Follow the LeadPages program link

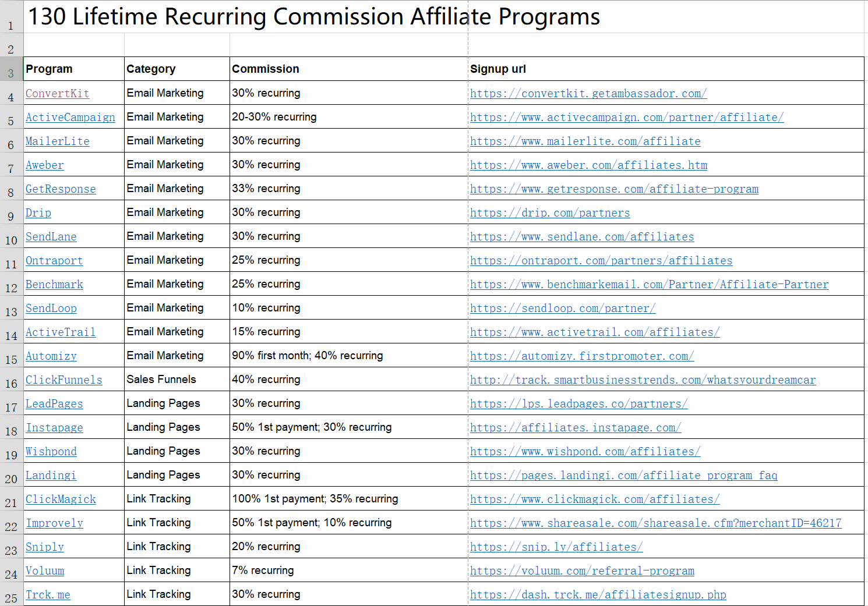point(54,403)
